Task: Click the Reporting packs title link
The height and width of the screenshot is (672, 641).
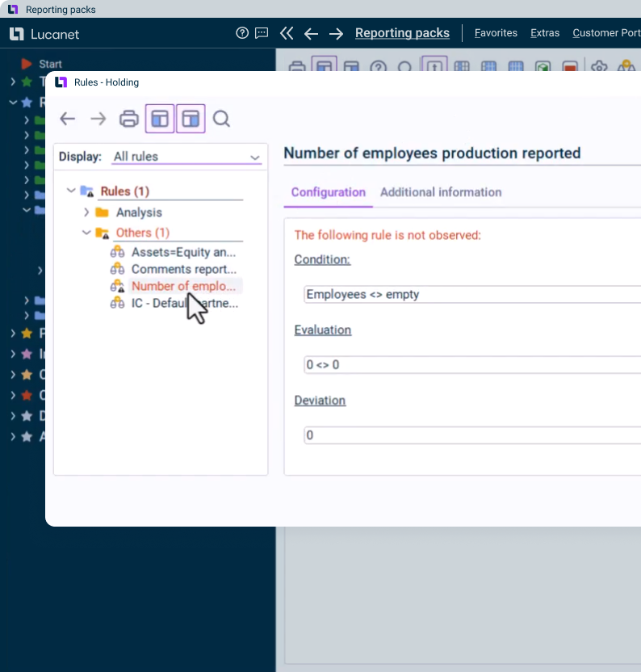Action: pyautogui.click(x=402, y=33)
